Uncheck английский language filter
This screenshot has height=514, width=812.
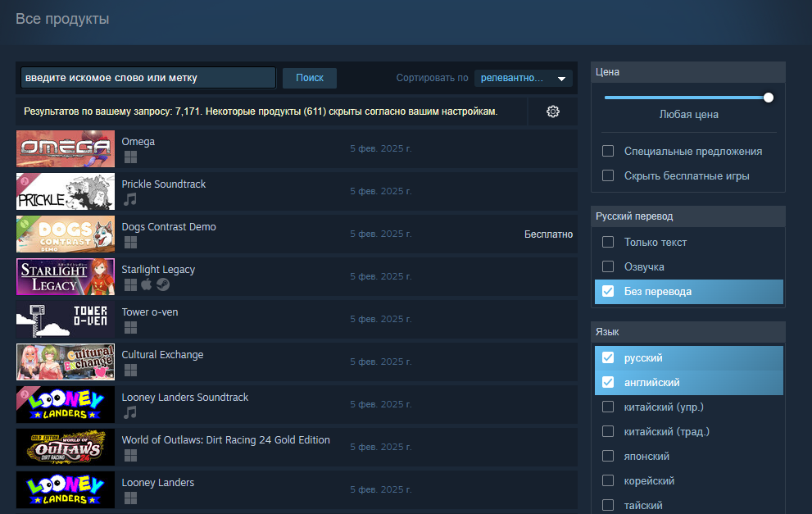tap(608, 382)
